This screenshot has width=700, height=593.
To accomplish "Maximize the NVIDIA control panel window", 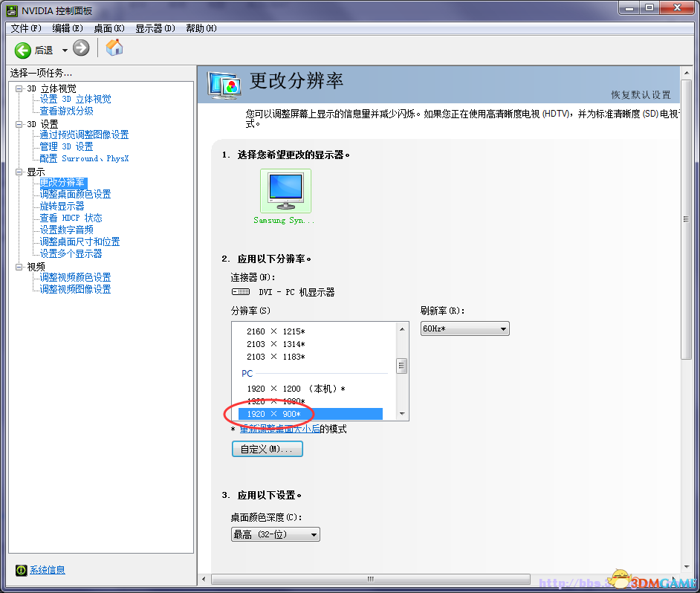I will point(649,8).
